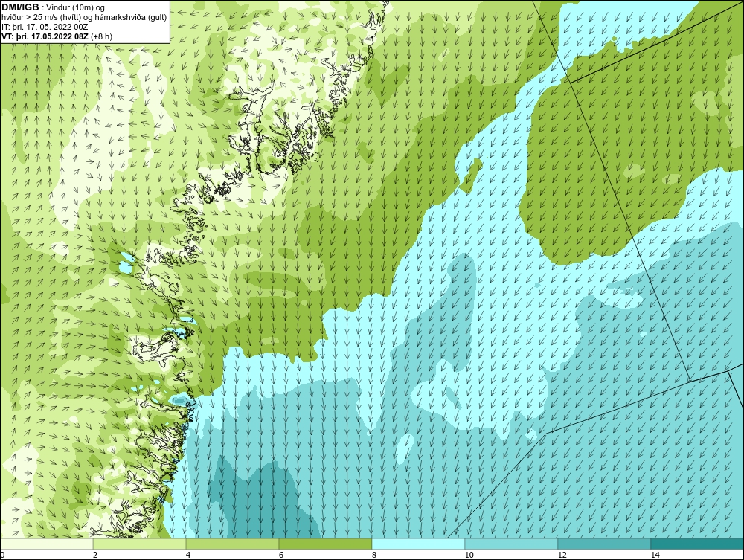Click the 4–6 m/s green legend swatch
Image resolution: width=744 pixels, height=560 pixels.
click(x=232, y=544)
